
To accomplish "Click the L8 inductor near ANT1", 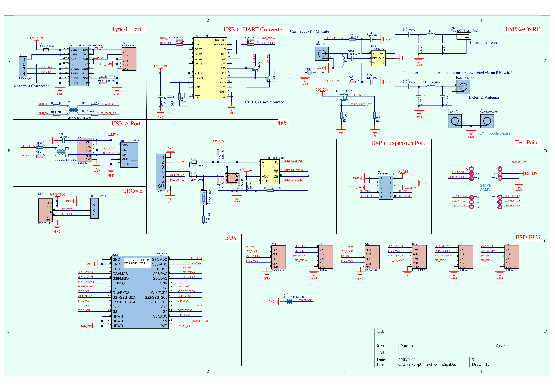I will (430, 34).
